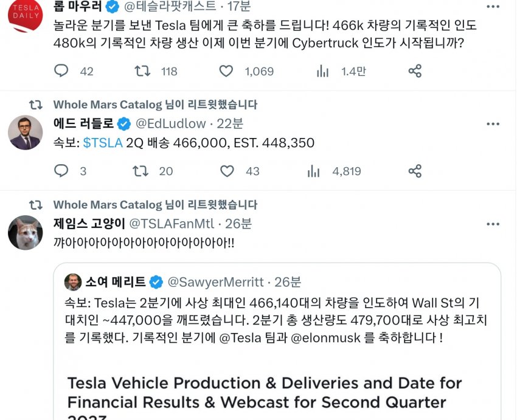This screenshot has width=517, height=420.
Task: Like Ed Ludlow's $TSLA tweet
Action: tap(226, 171)
